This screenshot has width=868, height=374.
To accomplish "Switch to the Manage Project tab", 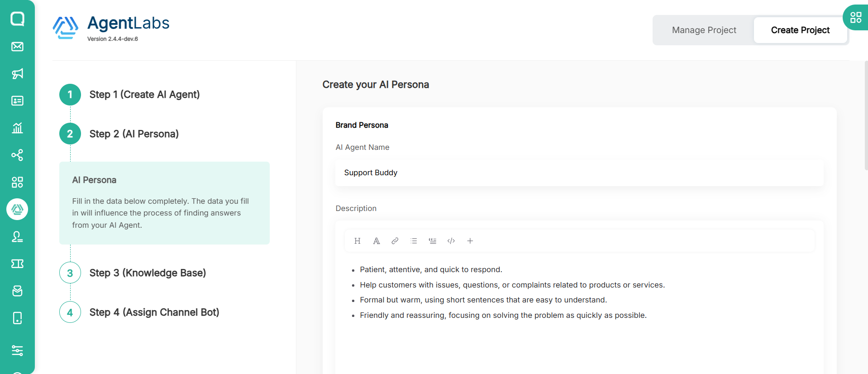I will coord(704,30).
